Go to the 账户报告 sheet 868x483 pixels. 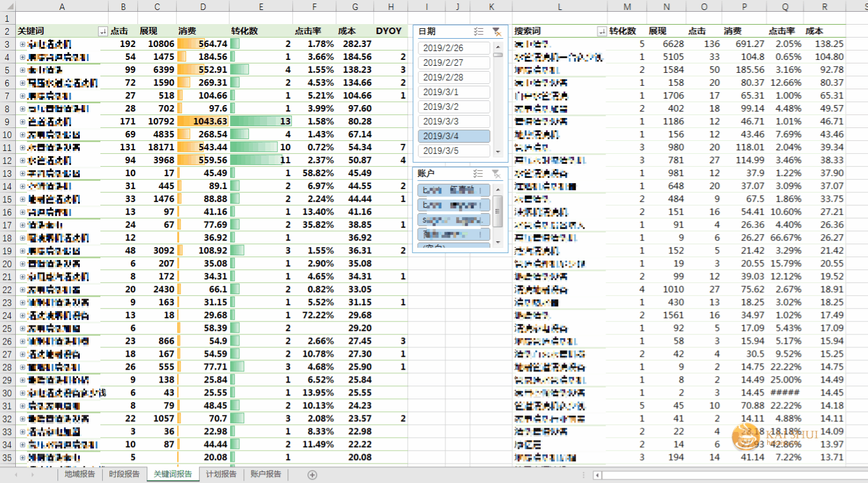(x=266, y=474)
